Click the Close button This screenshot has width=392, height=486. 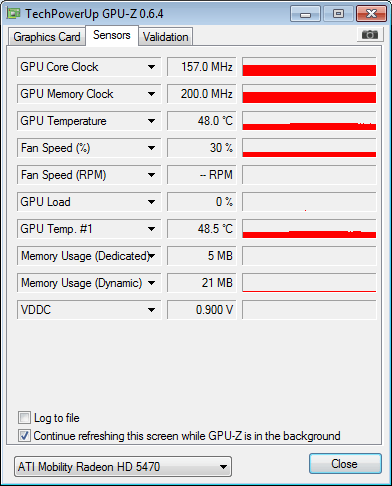[x=345, y=463]
